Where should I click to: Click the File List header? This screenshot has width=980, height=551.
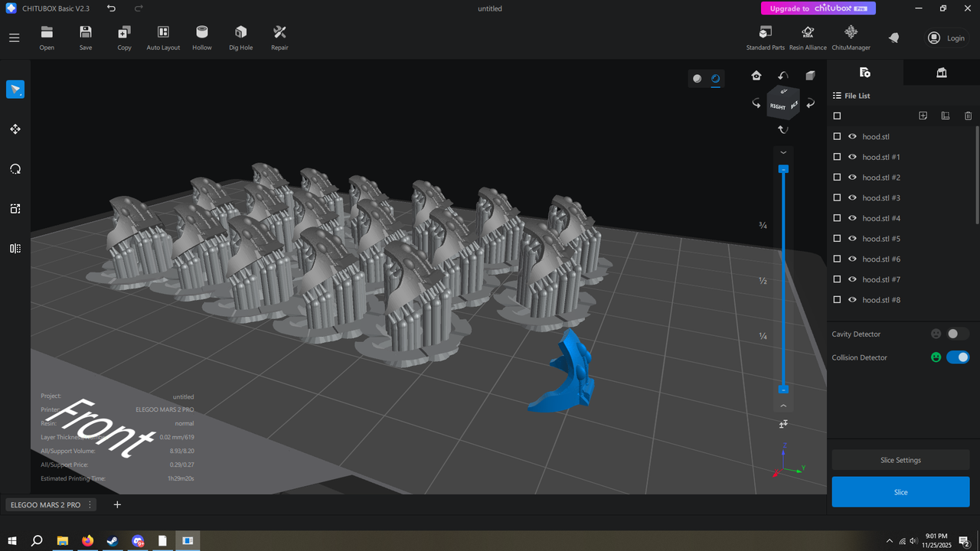851,96
